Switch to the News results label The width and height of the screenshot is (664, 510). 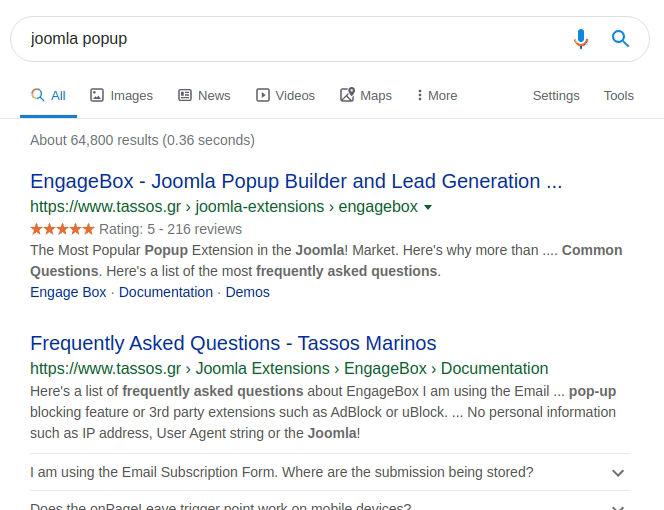214,96
